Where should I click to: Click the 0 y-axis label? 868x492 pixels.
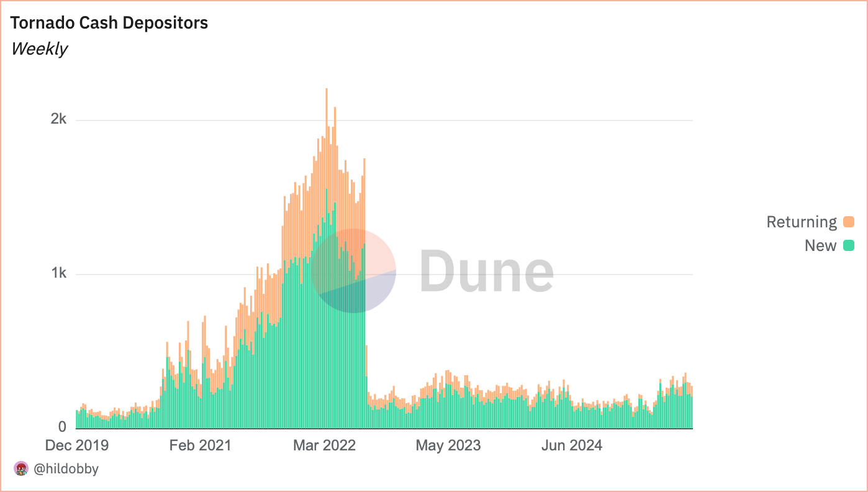(63, 427)
